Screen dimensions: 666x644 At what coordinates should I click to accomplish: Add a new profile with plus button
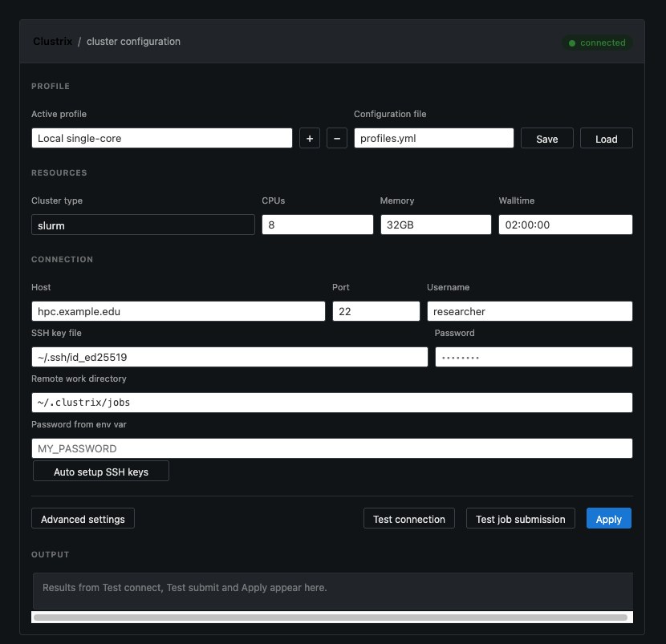point(309,139)
